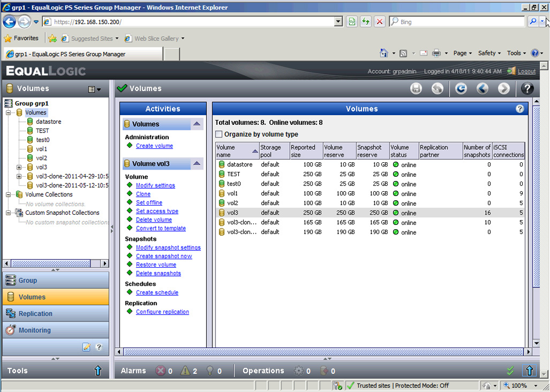550x392 pixels.
Task: Switch to the Group navigation tab
Action: click(x=55, y=280)
